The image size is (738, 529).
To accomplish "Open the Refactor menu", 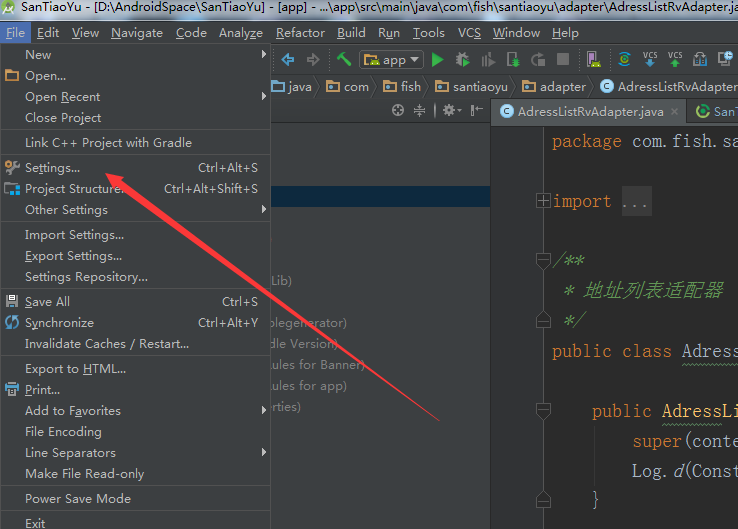I will pos(300,32).
